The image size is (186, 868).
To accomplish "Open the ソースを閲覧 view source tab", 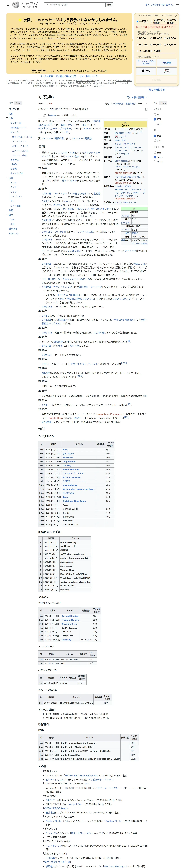I will [x=117, y=104].
